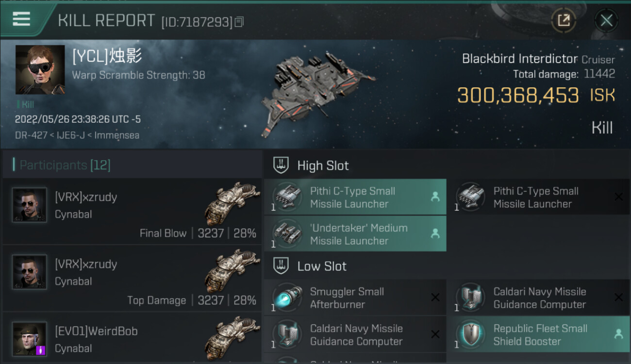Click the High Slot section header

323,165
